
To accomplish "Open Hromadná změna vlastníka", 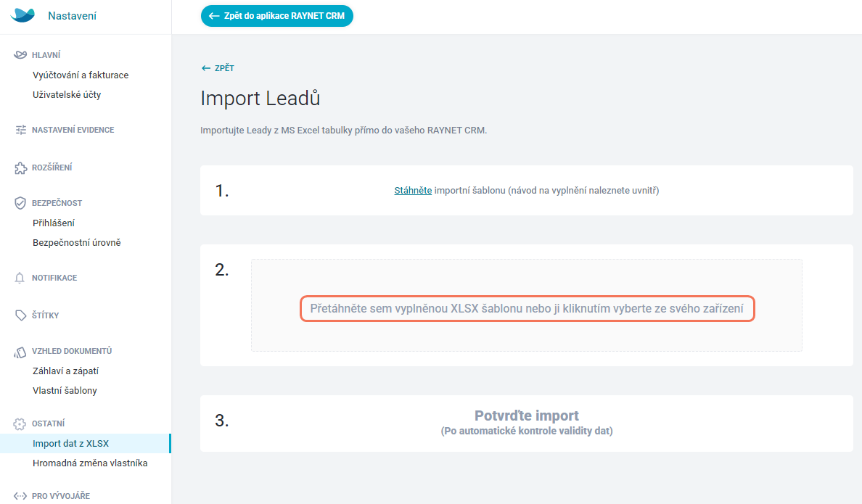I will [89, 463].
